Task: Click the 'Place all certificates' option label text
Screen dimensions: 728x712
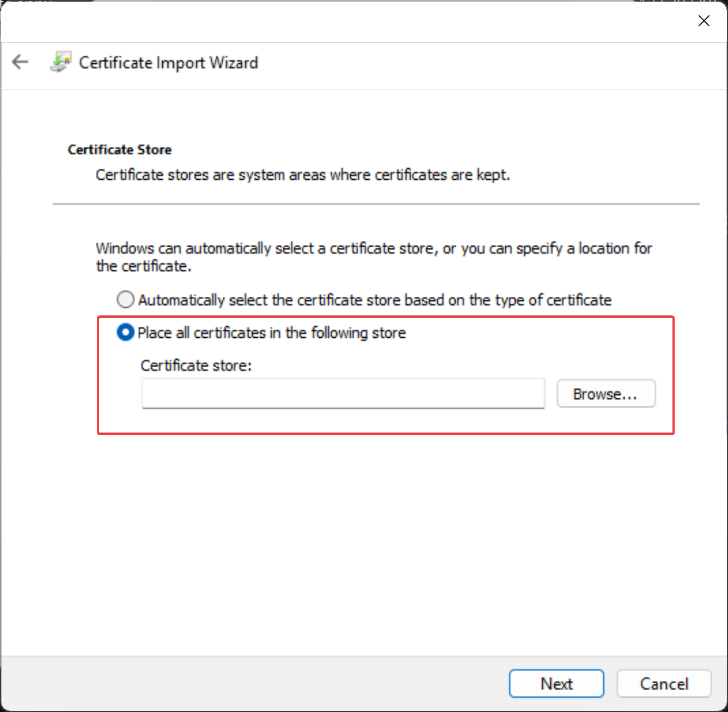Action: click(x=272, y=333)
